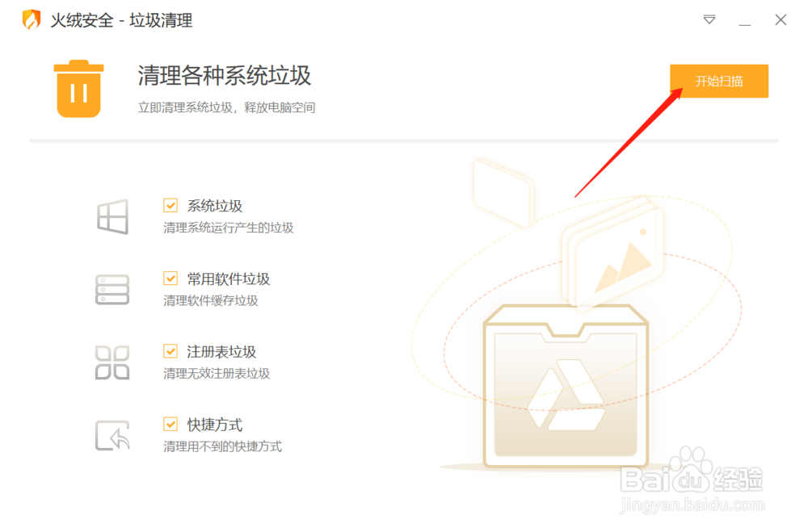Click the four-squares registry junk icon

(112, 362)
